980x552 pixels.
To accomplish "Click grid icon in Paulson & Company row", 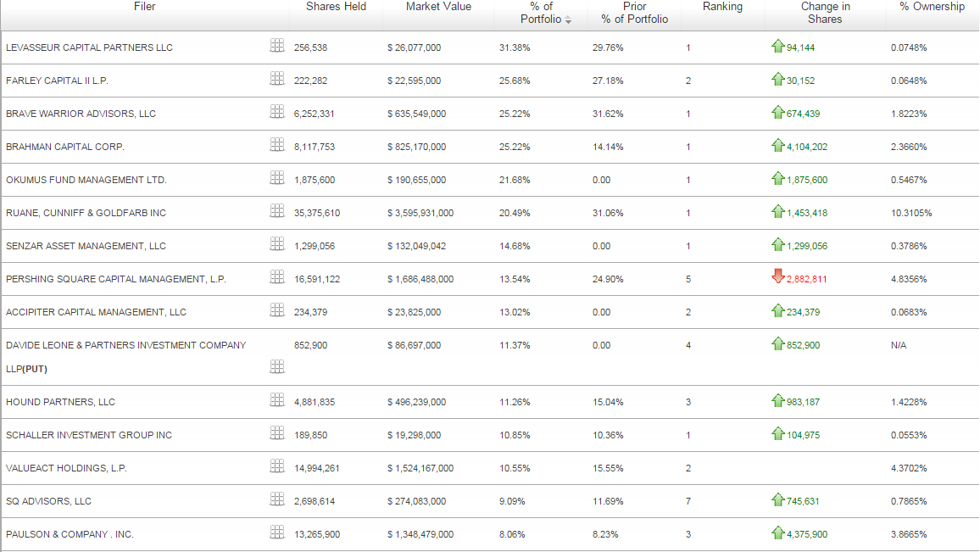I will click(277, 532).
